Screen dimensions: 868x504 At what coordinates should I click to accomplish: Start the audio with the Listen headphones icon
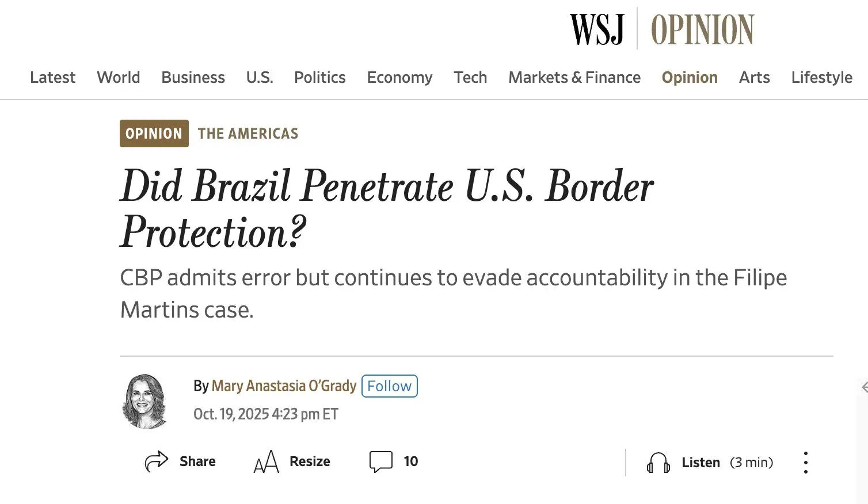(658, 462)
